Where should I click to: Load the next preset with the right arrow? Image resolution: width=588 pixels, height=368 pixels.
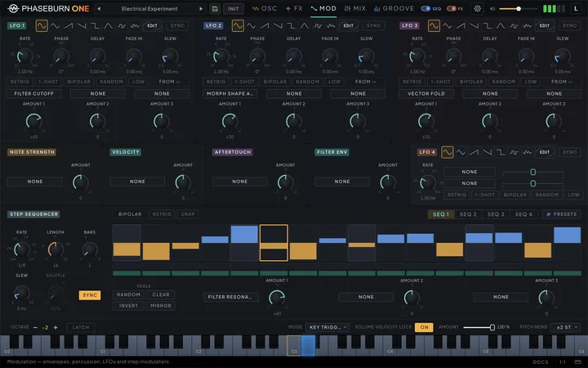201,9
